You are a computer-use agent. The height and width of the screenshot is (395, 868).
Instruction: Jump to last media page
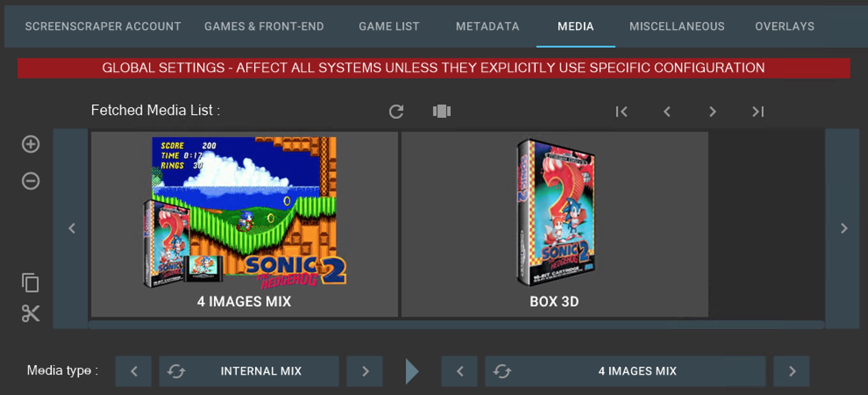point(758,112)
